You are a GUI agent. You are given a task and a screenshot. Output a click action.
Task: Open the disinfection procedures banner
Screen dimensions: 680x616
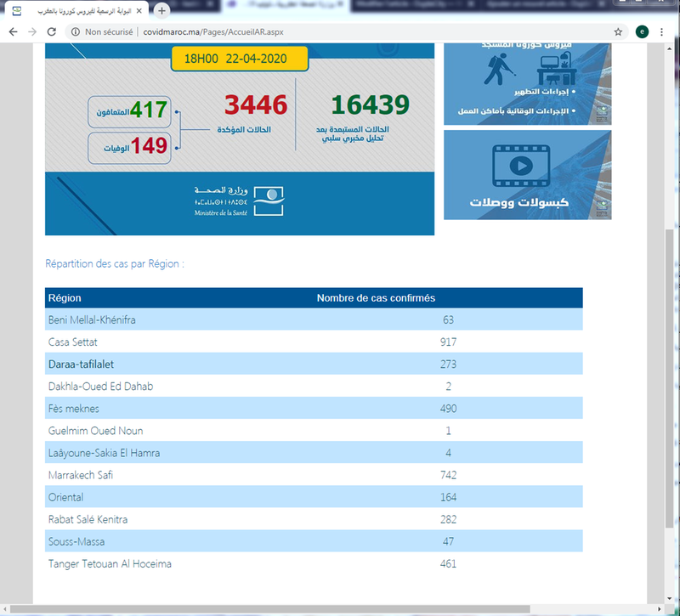[x=527, y=83]
